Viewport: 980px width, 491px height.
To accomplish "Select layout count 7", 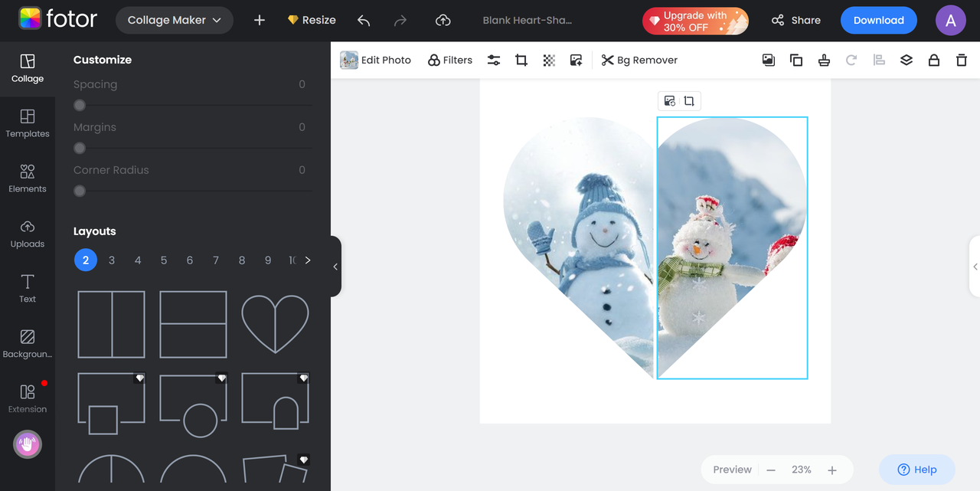I will [x=216, y=260].
